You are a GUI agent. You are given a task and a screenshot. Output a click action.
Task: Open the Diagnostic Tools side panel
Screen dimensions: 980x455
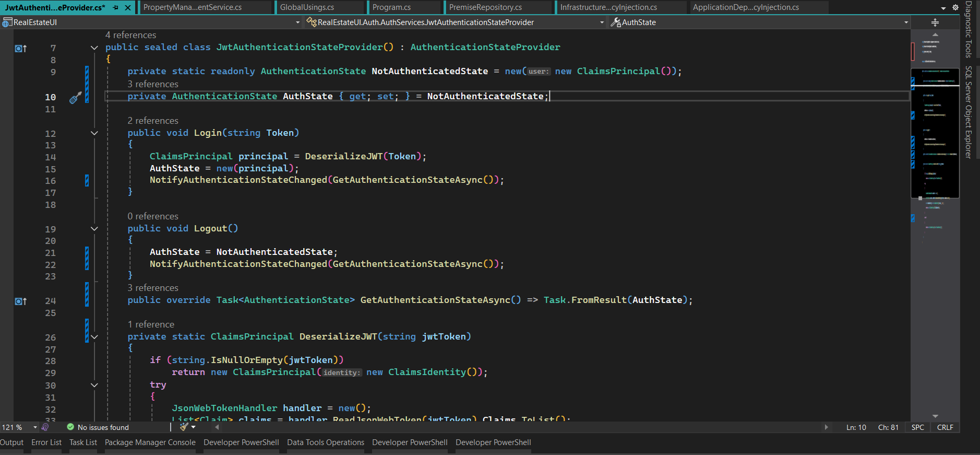pos(969,29)
